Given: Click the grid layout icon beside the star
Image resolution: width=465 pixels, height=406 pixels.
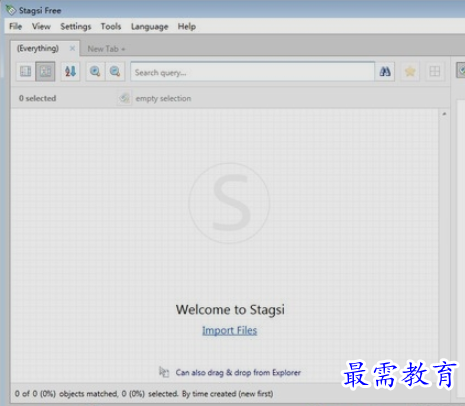Looking at the screenshot, I should coord(435,71).
